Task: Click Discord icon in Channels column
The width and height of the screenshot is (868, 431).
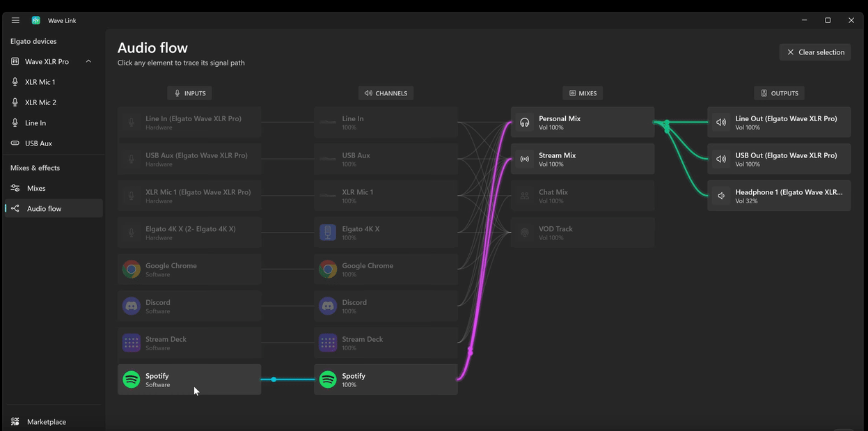Action: click(x=328, y=306)
